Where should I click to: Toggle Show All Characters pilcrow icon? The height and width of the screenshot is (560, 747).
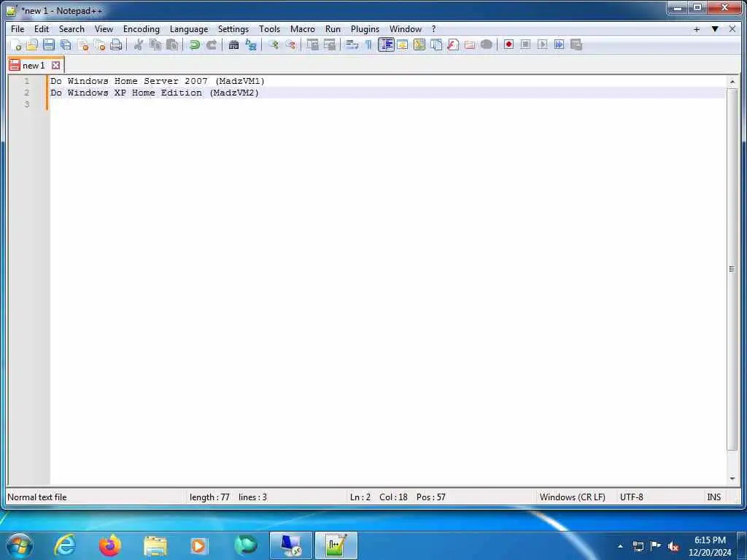coord(368,44)
